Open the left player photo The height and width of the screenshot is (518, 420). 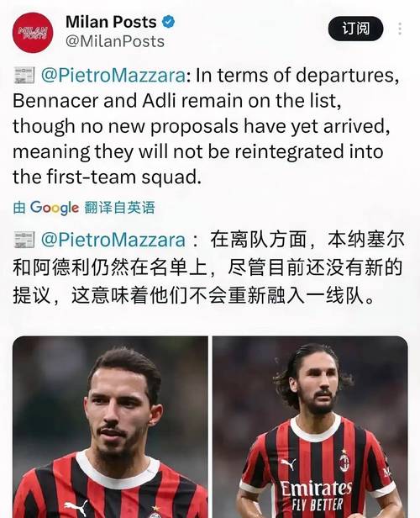pyautogui.click(x=110, y=427)
